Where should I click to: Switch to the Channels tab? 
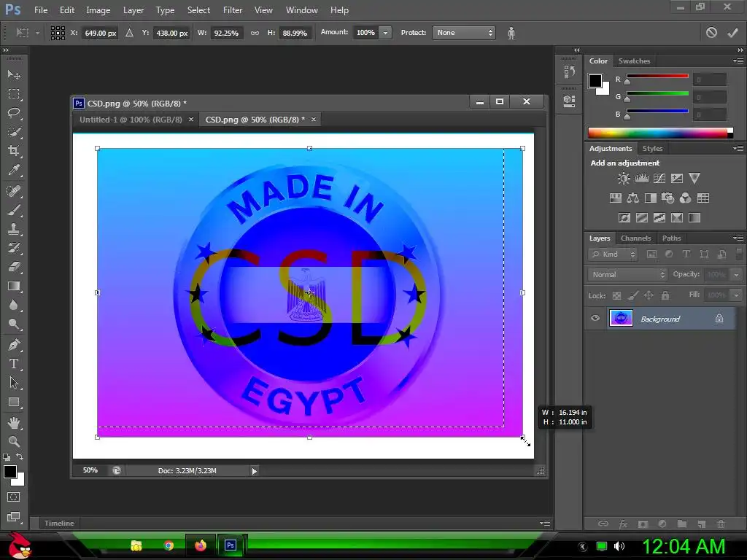point(635,238)
